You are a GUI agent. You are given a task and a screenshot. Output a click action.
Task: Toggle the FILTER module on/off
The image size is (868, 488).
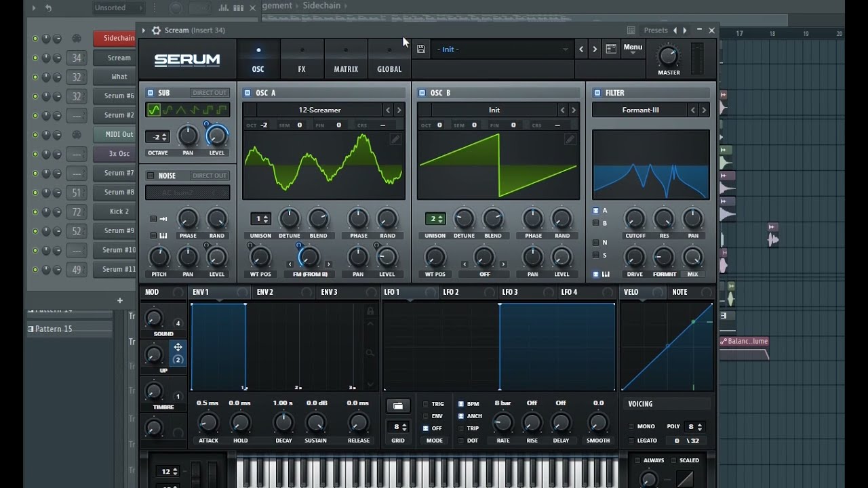click(x=597, y=93)
